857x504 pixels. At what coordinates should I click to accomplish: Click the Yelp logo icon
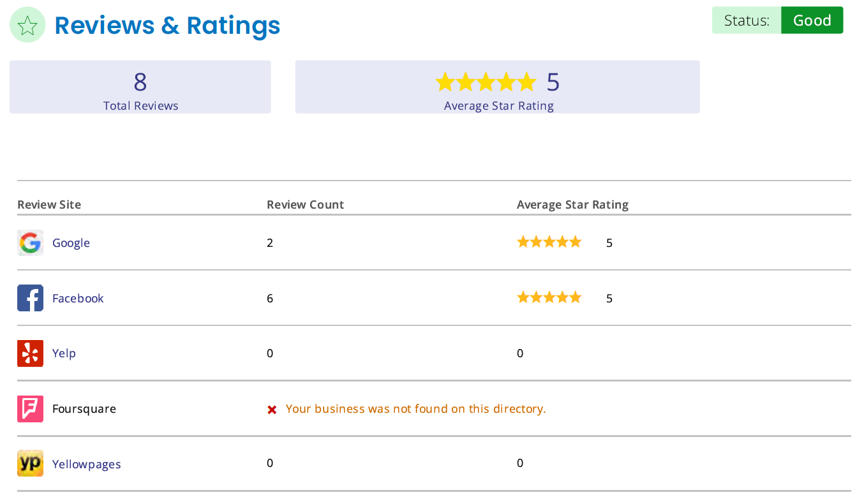30,353
